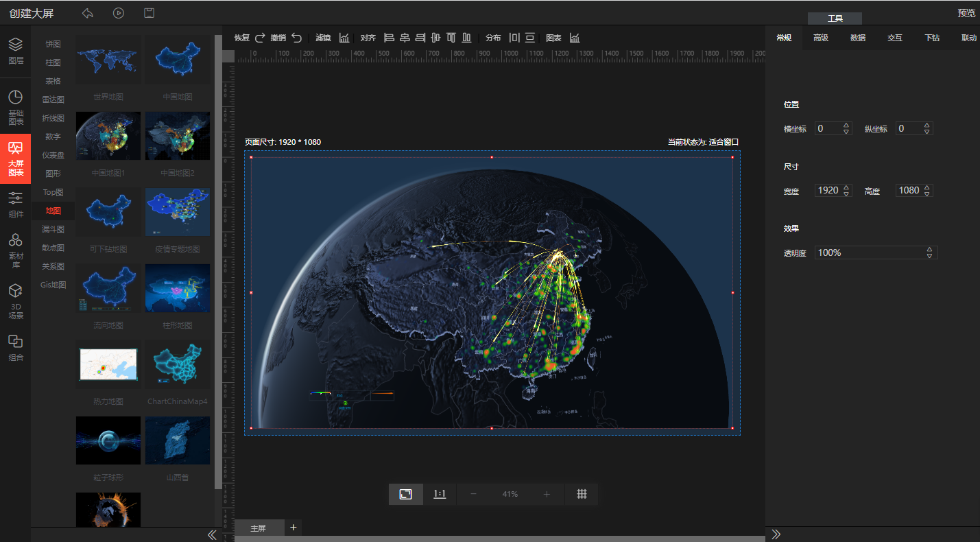Select the 主屏 screen tab
Image resolution: width=980 pixels, height=542 pixels.
pyautogui.click(x=259, y=528)
